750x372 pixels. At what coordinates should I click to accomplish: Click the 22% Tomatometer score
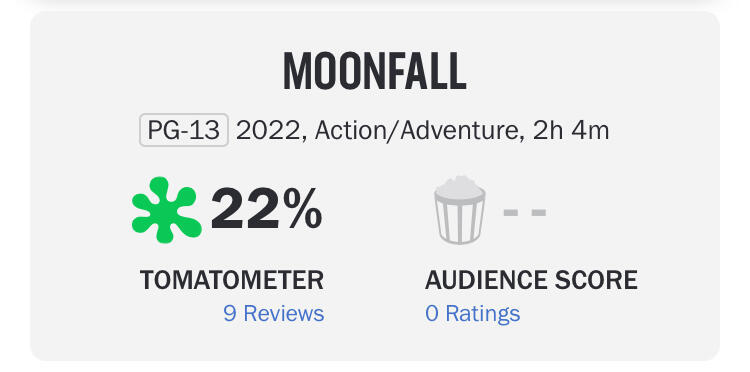266,209
